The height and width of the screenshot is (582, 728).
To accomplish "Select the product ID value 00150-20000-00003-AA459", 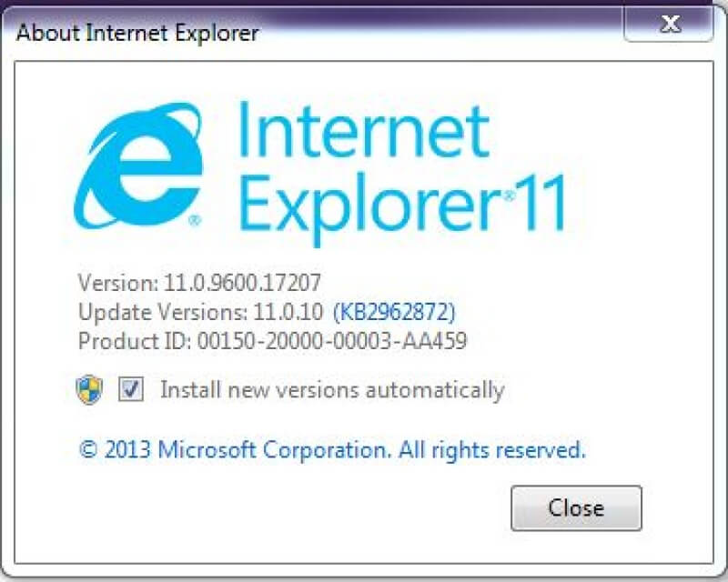I will pyautogui.click(x=331, y=341).
